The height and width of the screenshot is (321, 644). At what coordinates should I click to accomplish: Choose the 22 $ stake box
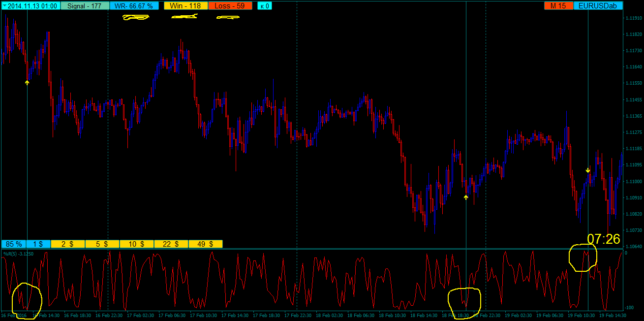pos(171,244)
